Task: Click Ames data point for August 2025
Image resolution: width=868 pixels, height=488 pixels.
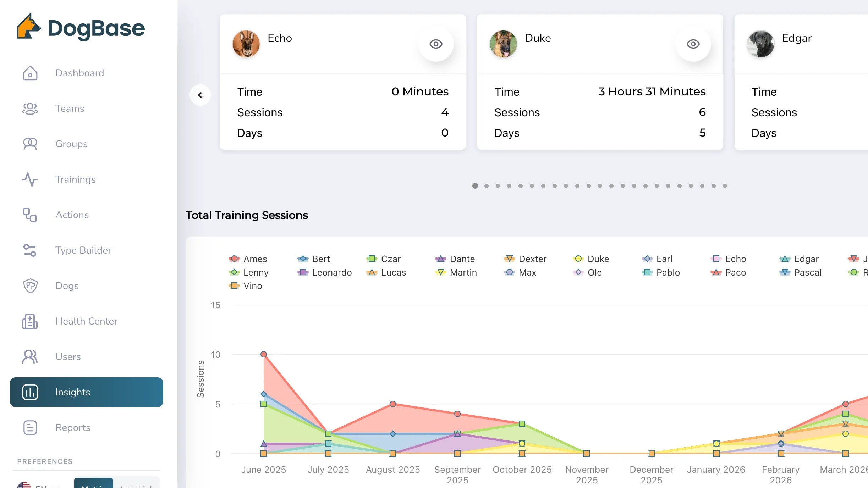Action: (393, 404)
